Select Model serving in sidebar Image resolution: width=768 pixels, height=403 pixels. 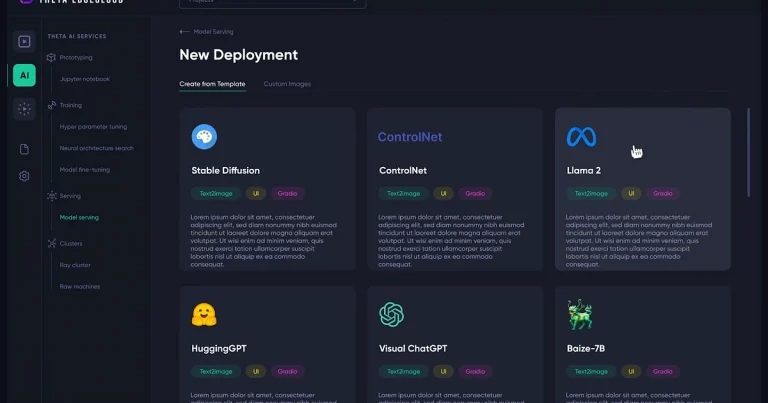coord(79,217)
